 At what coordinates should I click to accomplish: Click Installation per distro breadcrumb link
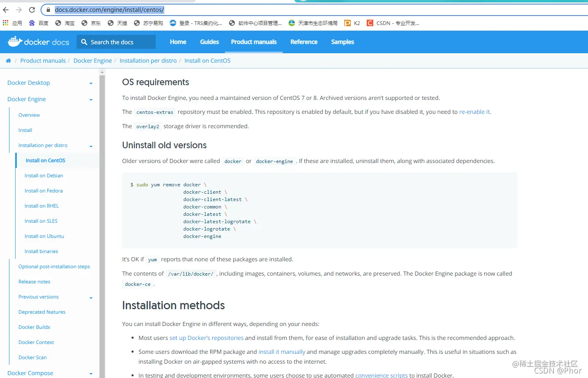[x=148, y=61]
